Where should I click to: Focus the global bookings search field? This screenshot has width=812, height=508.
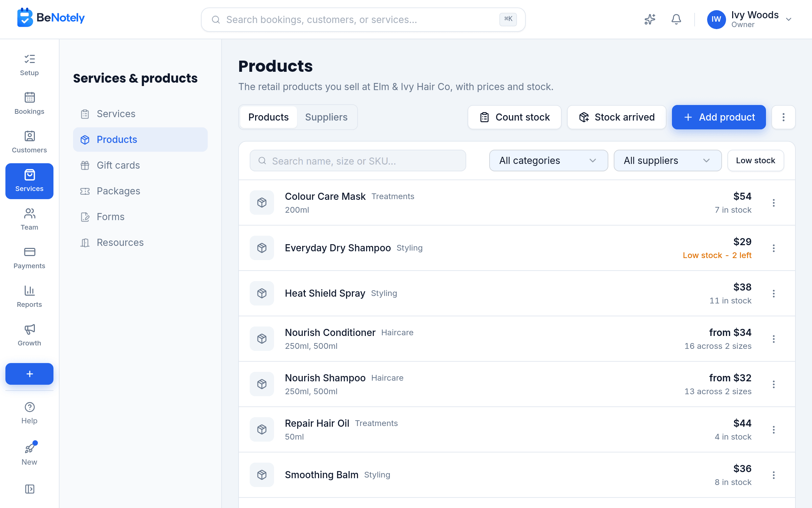click(363, 20)
